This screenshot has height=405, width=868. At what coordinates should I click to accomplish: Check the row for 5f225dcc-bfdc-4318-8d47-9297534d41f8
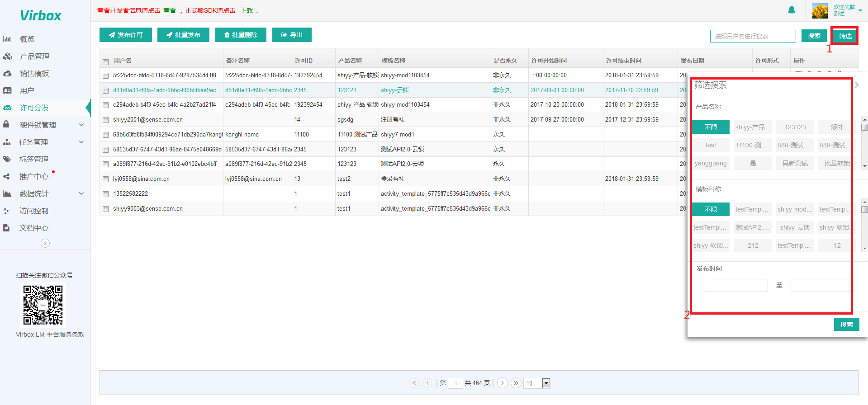[105, 75]
